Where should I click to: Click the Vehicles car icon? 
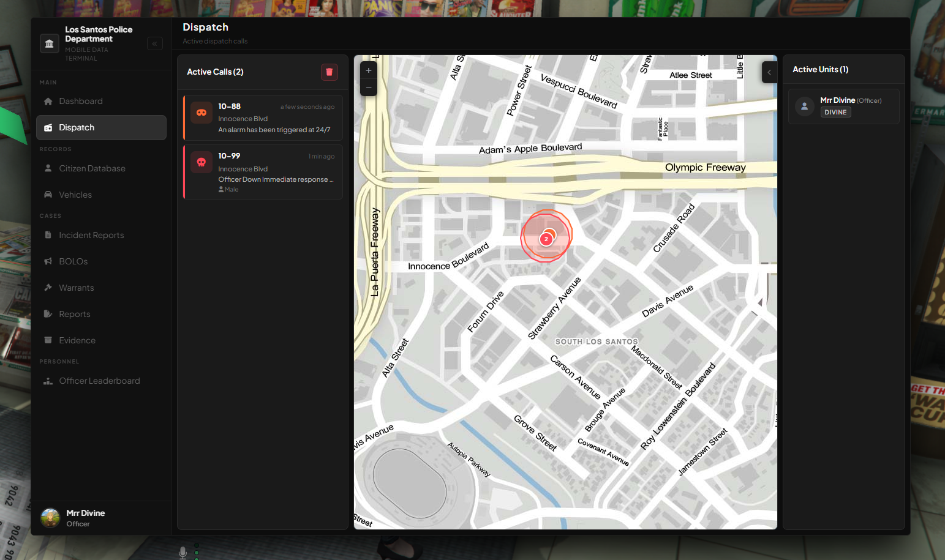pyautogui.click(x=48, y=195)
